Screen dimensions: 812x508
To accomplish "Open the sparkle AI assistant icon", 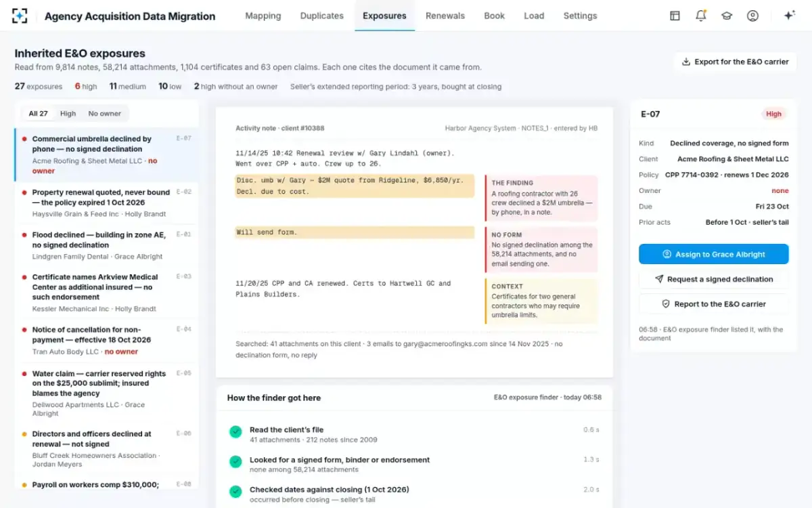I will tap(789, 16).
